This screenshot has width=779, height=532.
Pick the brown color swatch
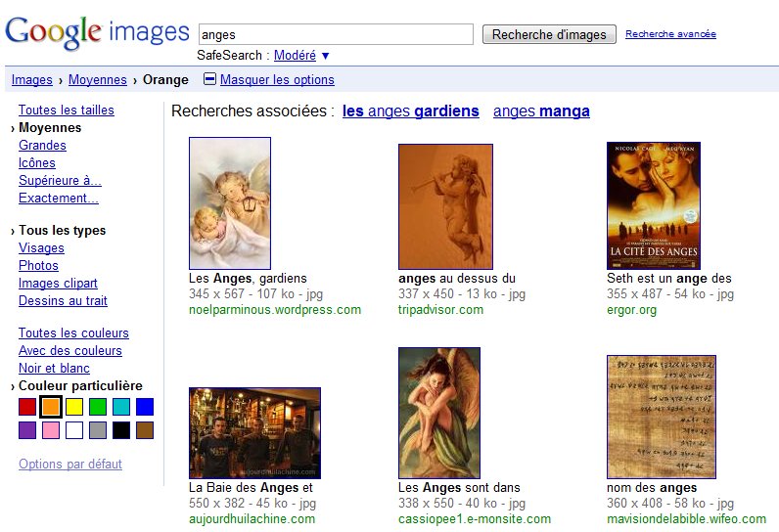(145, 429)
